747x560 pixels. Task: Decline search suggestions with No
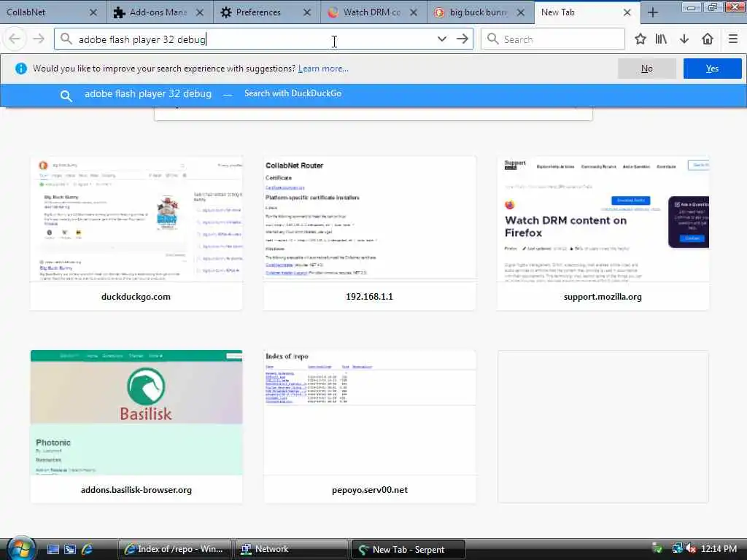(646, 69)
